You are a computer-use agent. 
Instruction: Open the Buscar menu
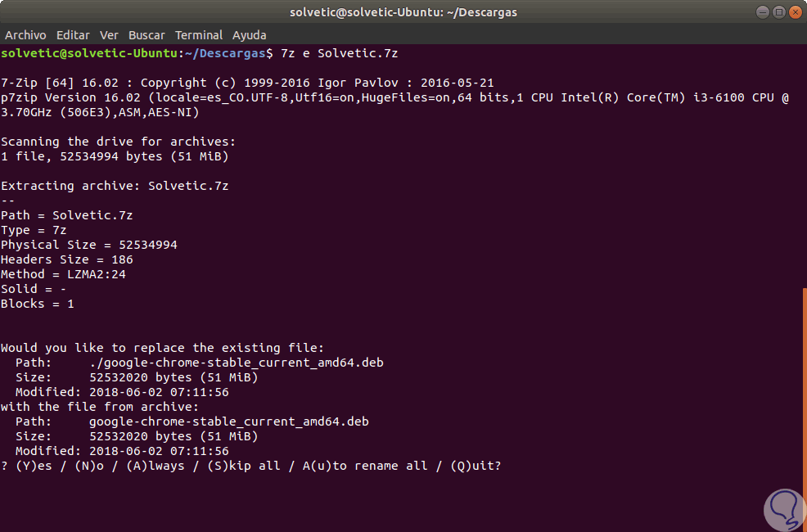tap(147, 35)
